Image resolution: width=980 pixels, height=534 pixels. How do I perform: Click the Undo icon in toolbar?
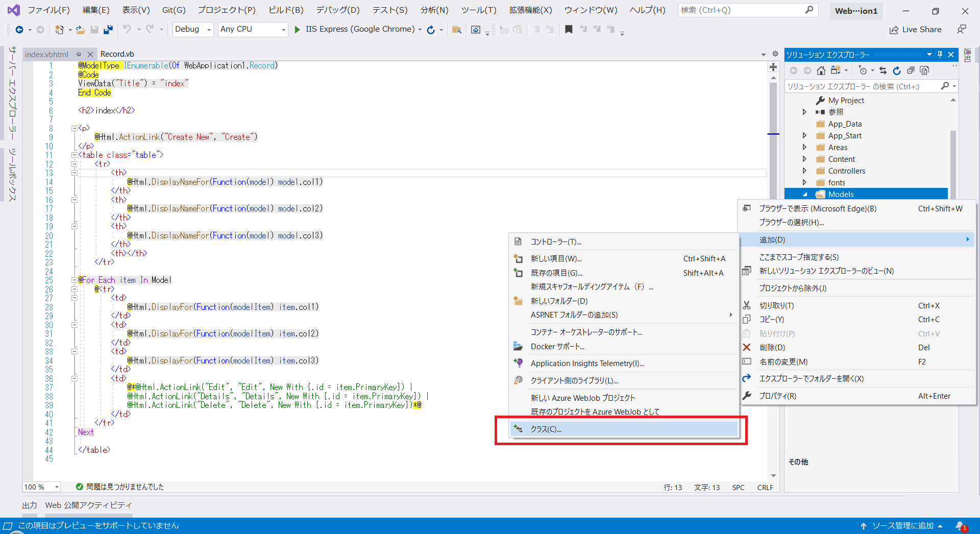[x=127, y=29]
